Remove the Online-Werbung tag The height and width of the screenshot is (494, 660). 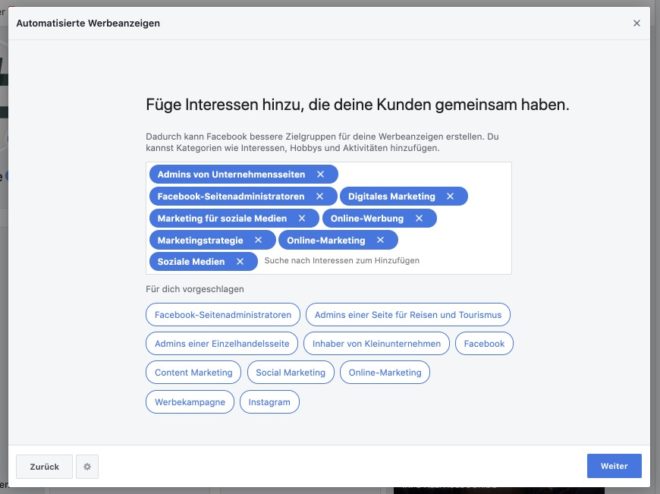(419, 218)
